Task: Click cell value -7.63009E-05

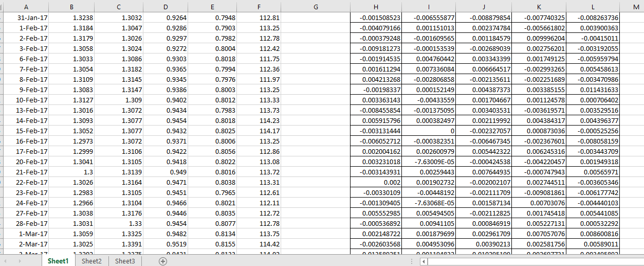Action: pos(429,162)
